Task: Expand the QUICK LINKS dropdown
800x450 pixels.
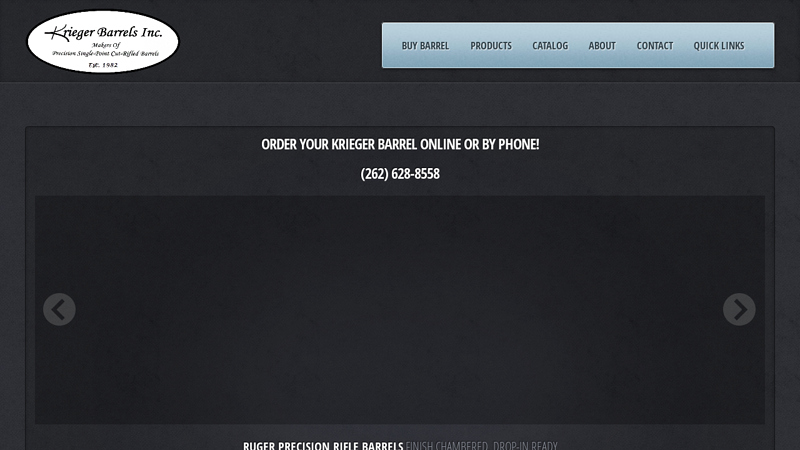Action: [718, 45]
